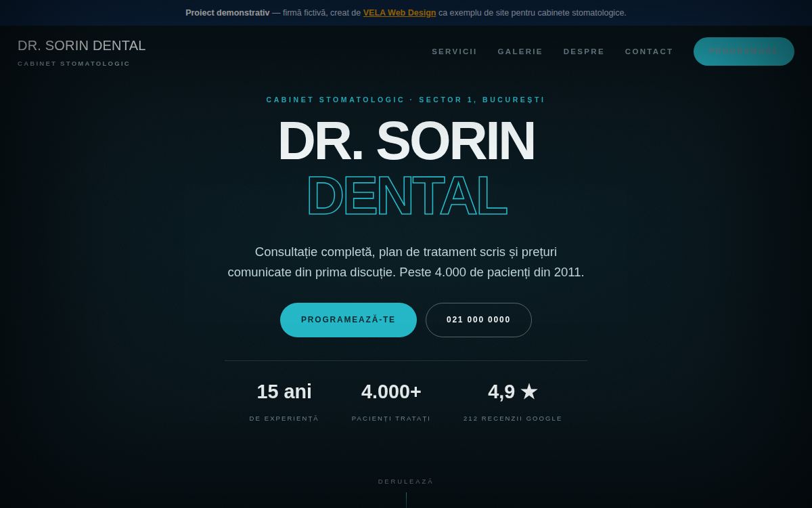This screenshot has height=508, width=812.
Task: Click the 212 Recenzii Google label
Action: pos(513,419)
